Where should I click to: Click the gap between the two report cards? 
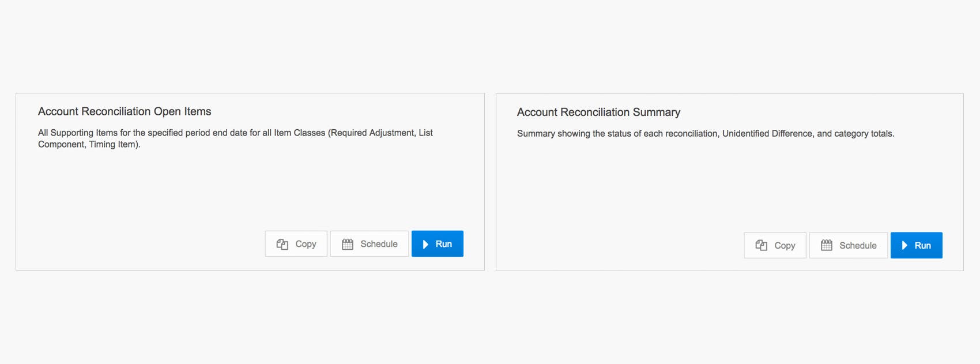490,182
